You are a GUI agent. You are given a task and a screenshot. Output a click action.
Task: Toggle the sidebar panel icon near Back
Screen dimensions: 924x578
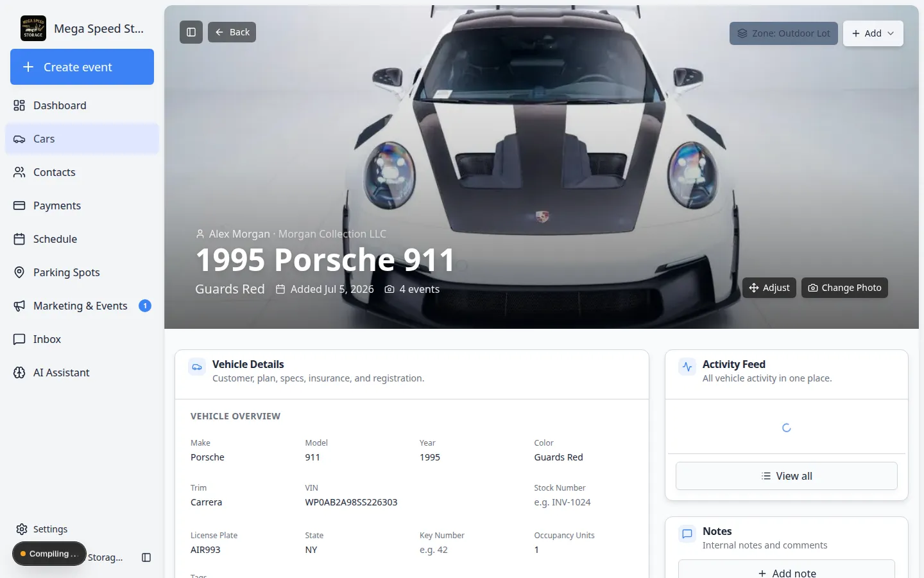click(x=191, y=32)
